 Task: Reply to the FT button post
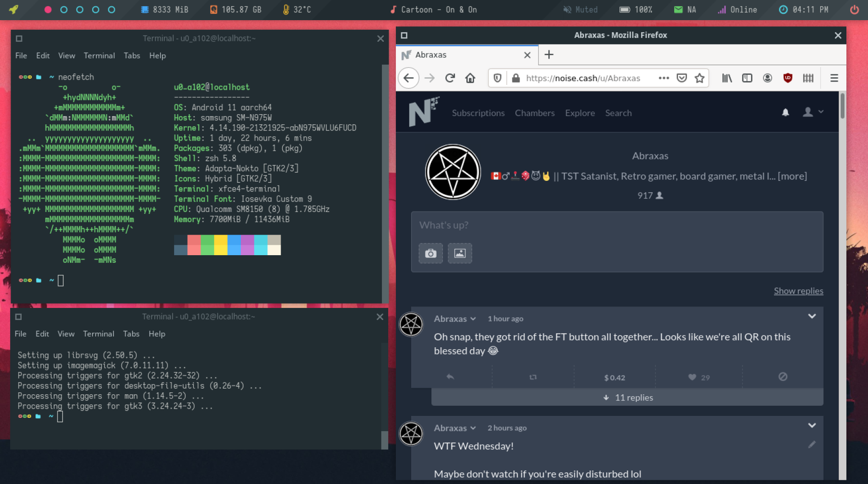[450, 377]
